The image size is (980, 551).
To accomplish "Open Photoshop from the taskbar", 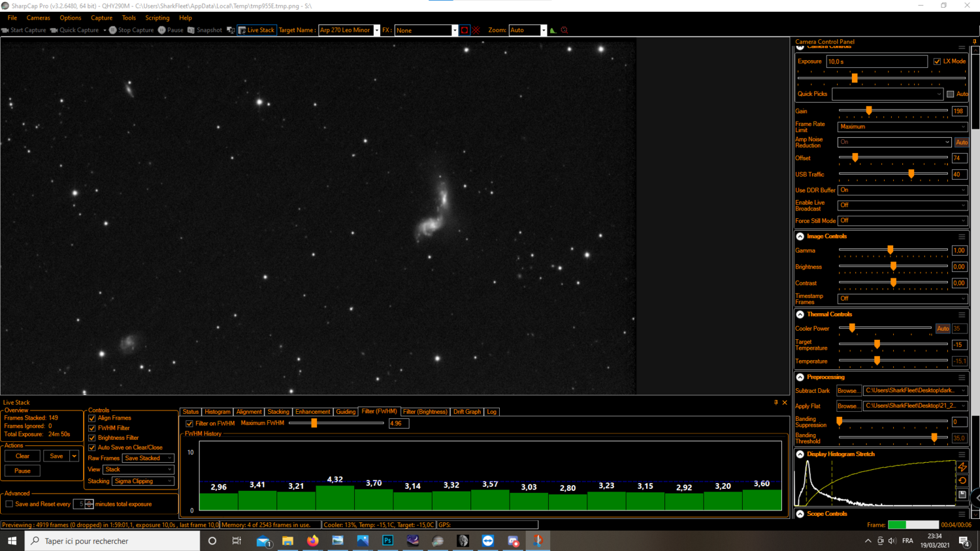I will pos(387,541).
